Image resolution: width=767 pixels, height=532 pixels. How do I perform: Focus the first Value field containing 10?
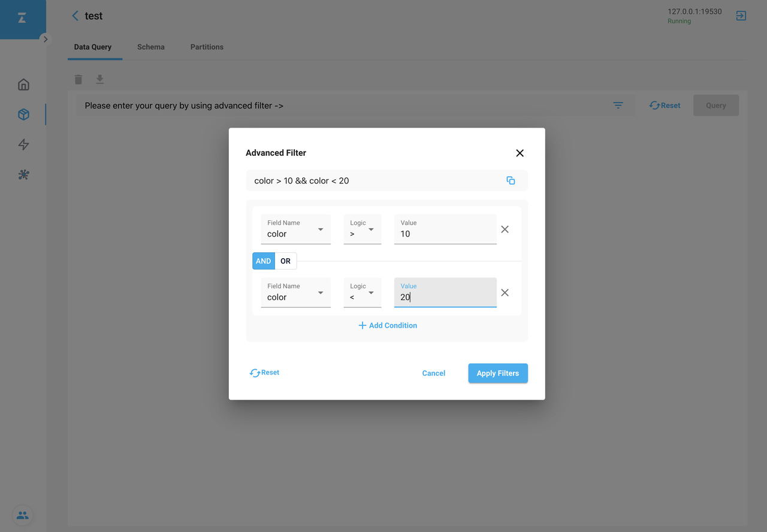(x=445, y=234)
